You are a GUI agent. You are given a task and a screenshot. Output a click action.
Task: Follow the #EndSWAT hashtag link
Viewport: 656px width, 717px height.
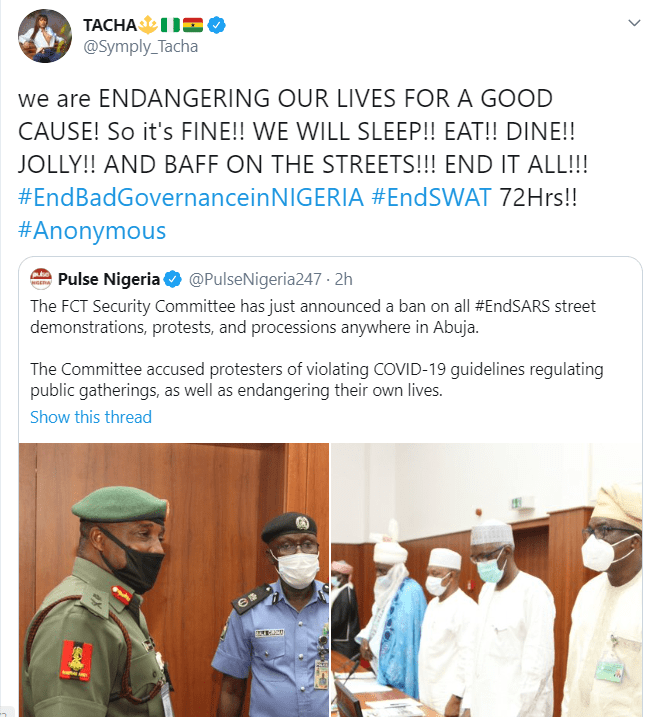click(x=430, y=196)
